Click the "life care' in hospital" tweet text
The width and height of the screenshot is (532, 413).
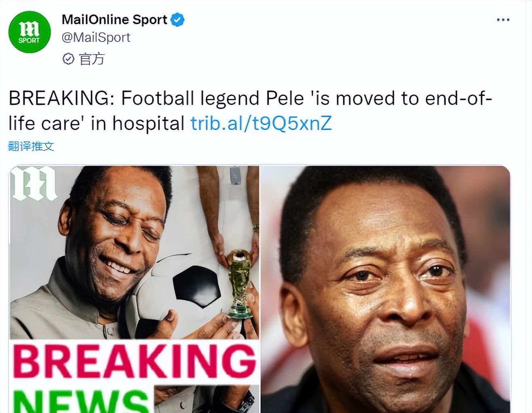[x=97, y=123]
